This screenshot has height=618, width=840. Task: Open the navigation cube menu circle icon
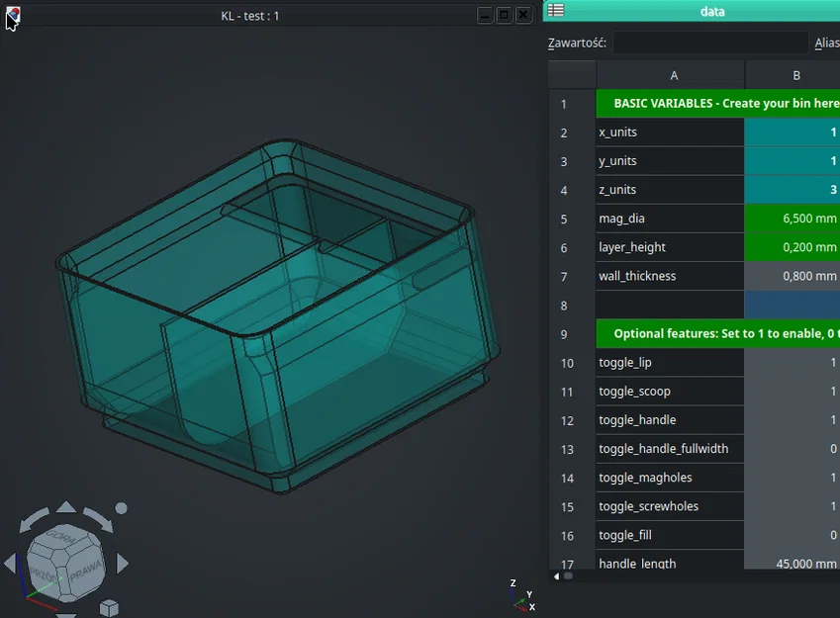click(x=122, y=508)
